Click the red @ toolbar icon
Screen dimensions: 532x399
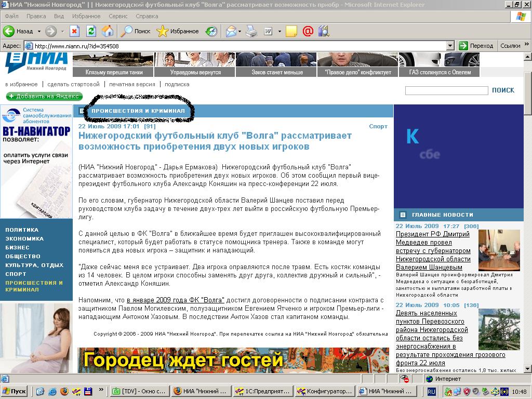tap(308, 31)
